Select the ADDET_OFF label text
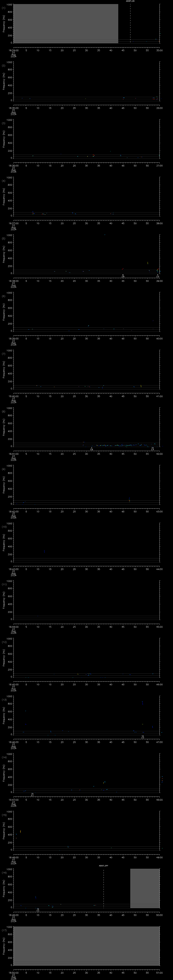This screenshot has height=980, width=173. click(x=103, y=865)
